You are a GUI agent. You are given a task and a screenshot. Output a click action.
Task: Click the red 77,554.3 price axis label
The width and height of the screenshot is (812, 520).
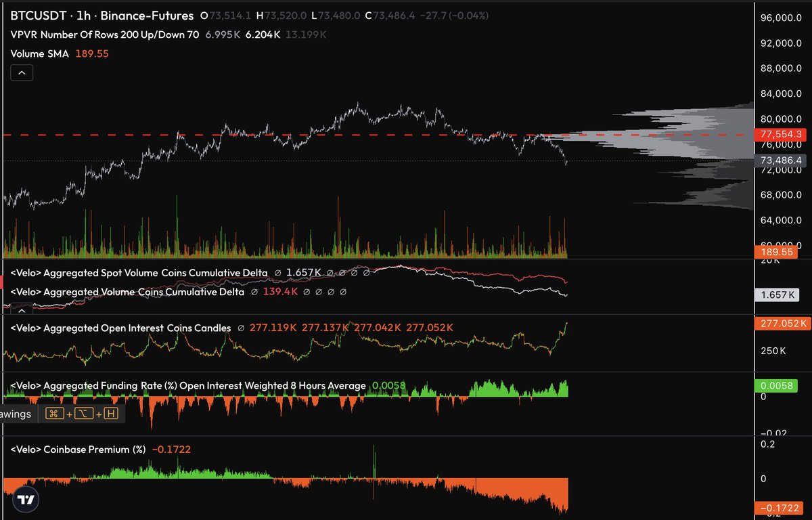click(780, 135)
